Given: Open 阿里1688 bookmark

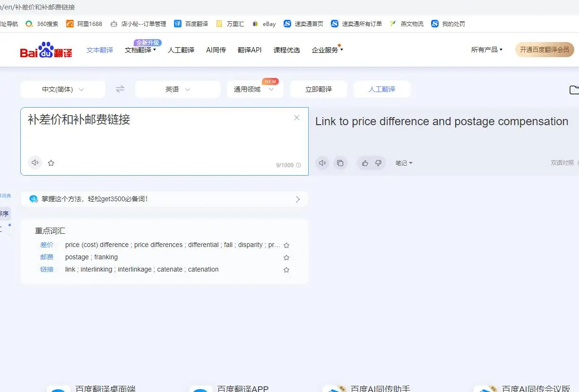Looking at the screenshot, I should [x=84, y=24].
